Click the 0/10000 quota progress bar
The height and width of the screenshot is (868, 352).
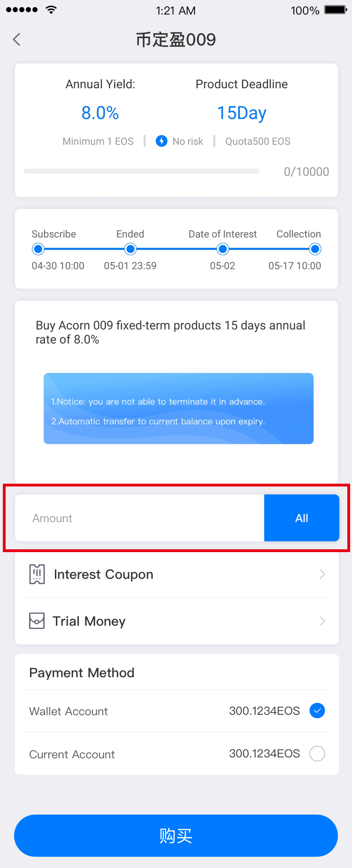click(x=142, y=172)
